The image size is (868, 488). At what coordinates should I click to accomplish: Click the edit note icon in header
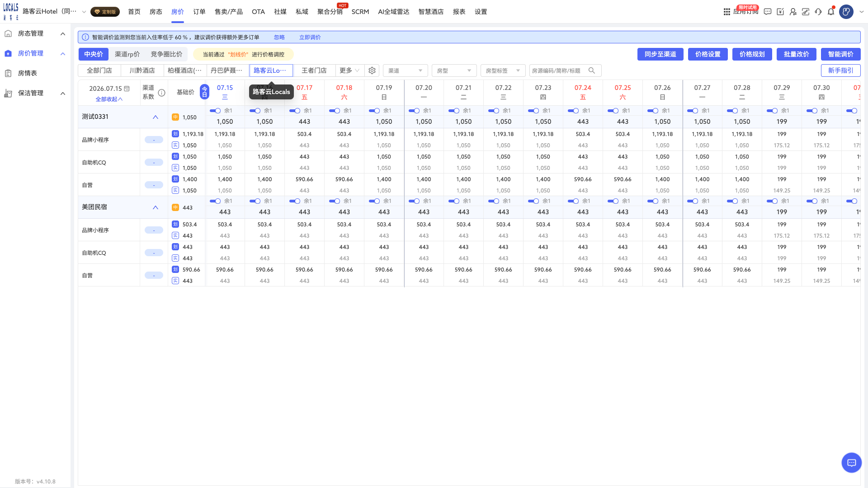click(780, 12)
